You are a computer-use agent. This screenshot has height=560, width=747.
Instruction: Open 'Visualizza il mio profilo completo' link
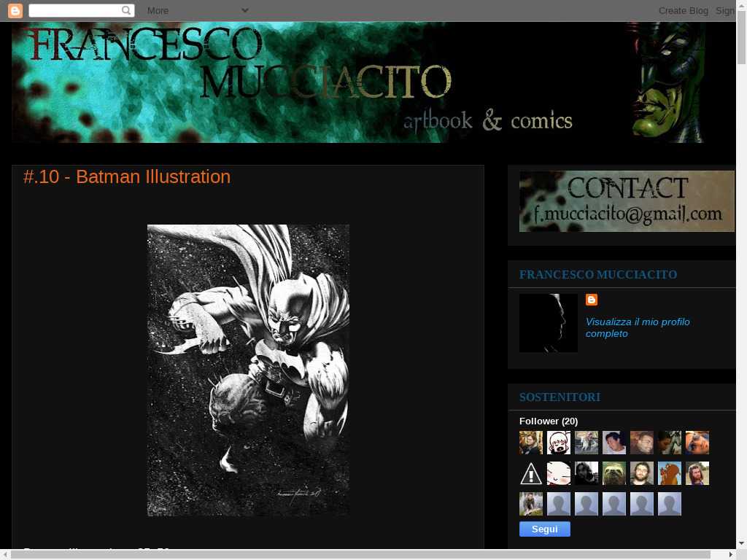pyautogui.click(x=638, y=327)
